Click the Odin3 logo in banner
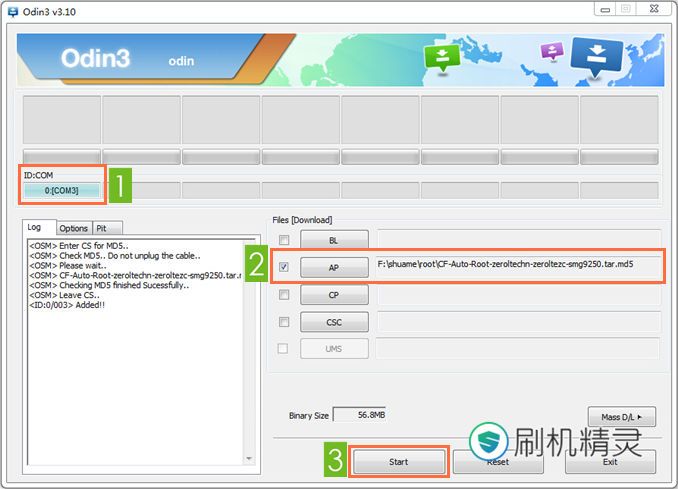The height and width of the screenshot is (489, 678). [x=96, y=59]
